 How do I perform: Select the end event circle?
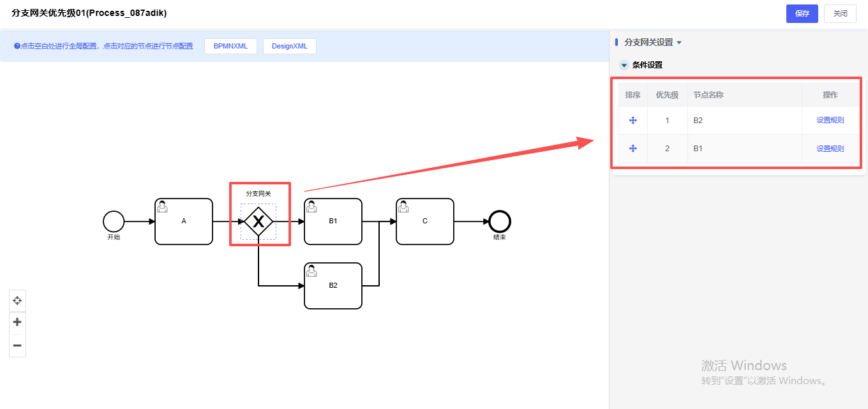(x=500, y=221)
